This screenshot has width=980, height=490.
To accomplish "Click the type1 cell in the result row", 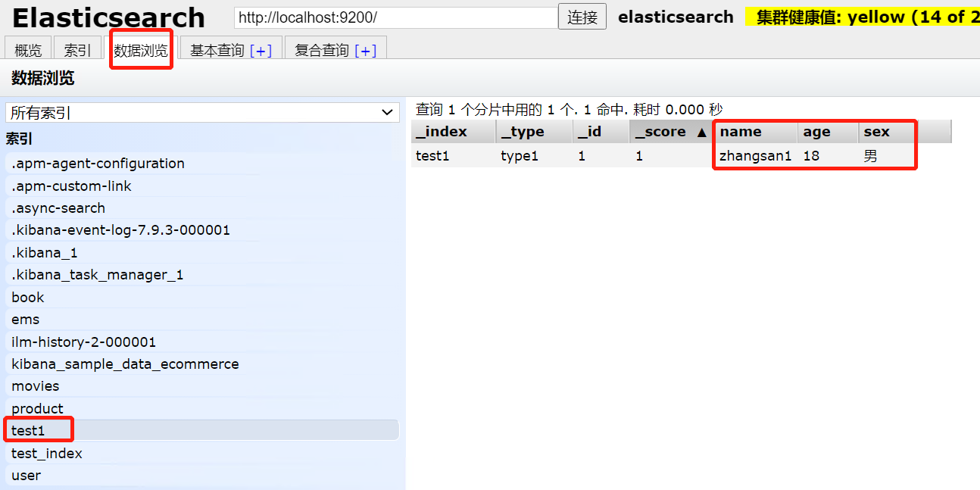I will click(x=534, y=156).
